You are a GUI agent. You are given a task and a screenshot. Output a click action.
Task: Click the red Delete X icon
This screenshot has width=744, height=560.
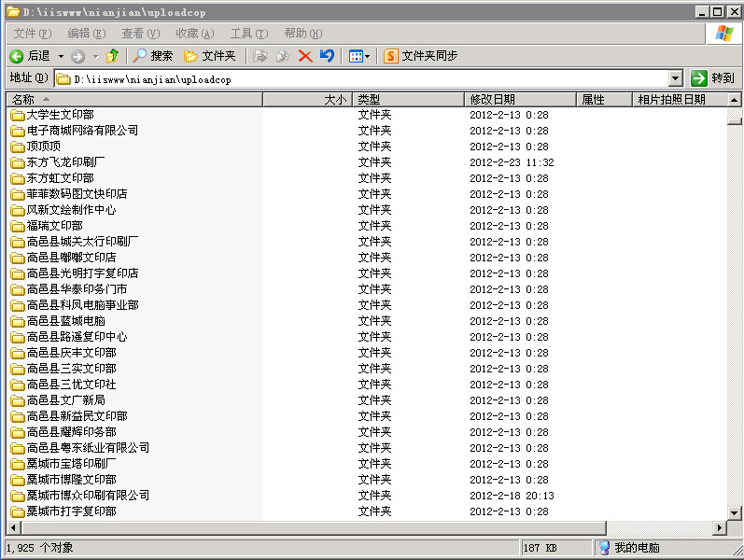tap(305, 57)
